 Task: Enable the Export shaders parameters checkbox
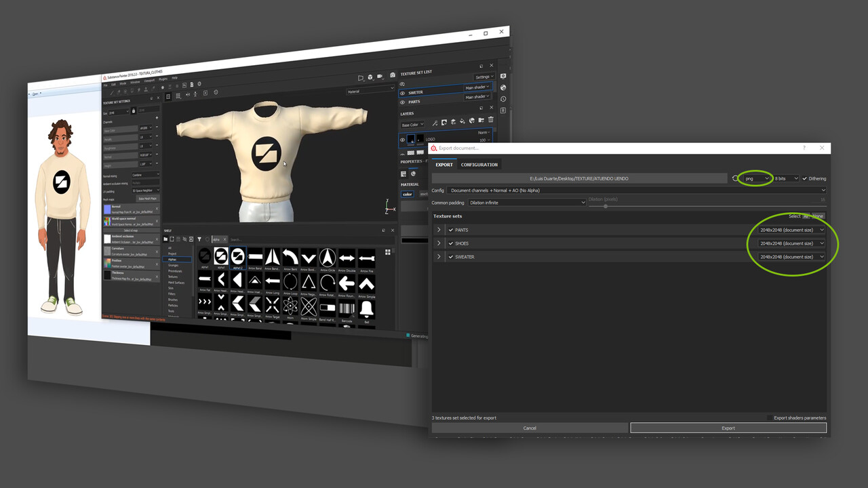click(x=770, y=418)
